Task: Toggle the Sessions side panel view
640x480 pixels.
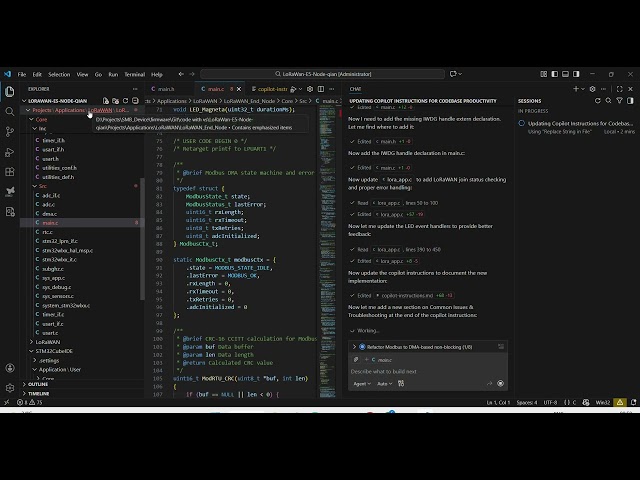Action: (x=630, y=101)
